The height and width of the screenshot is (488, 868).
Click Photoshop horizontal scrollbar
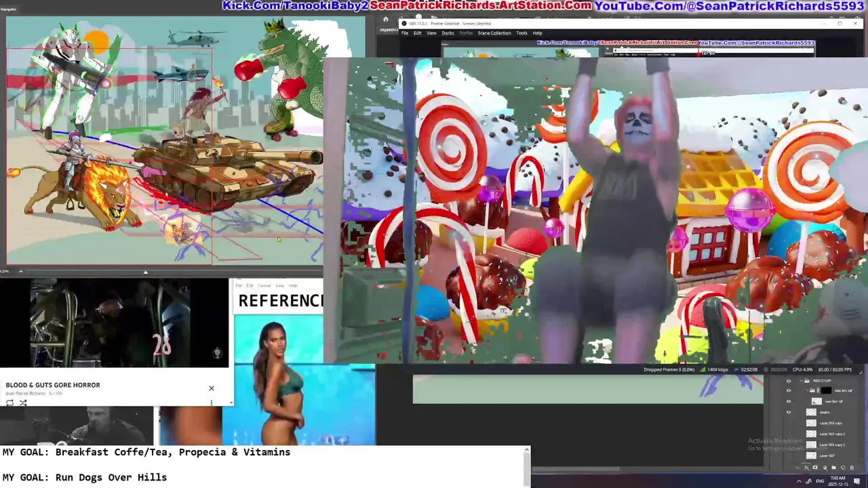[x=575, y=469]
